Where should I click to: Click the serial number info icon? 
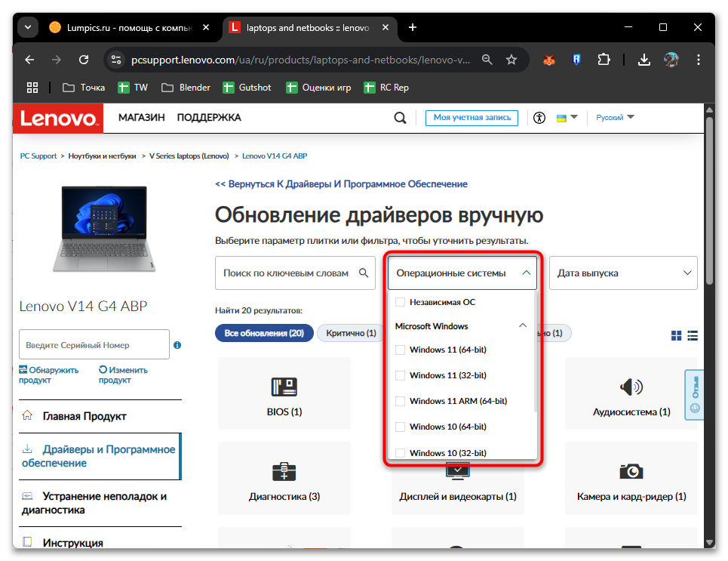(177, 345)
